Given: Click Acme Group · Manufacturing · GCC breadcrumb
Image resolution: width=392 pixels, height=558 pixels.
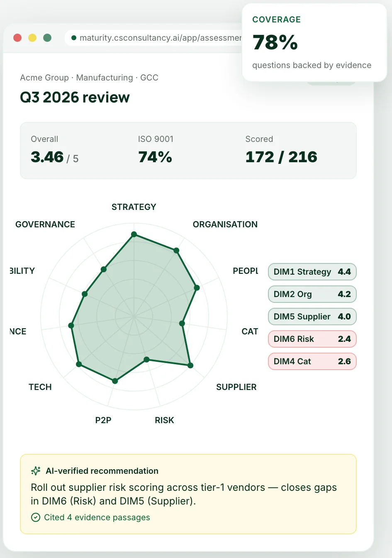Looking at the screenshot, I should [89, 78].
